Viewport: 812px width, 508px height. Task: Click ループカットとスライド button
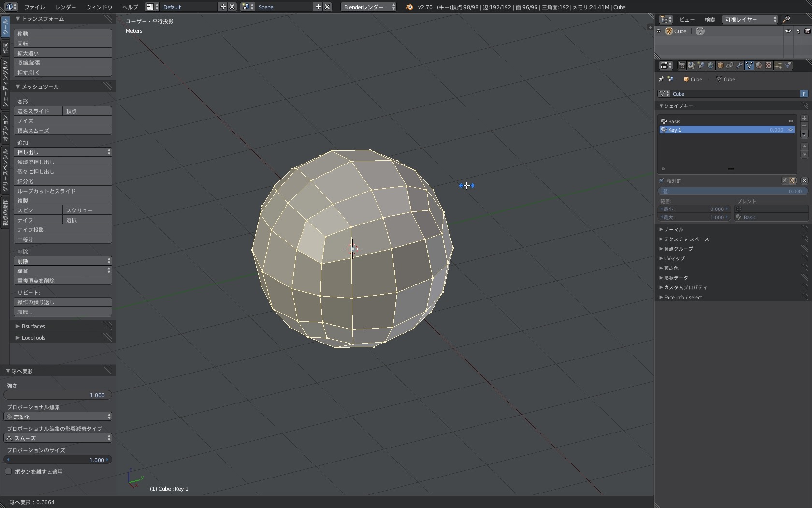(63, 191)
